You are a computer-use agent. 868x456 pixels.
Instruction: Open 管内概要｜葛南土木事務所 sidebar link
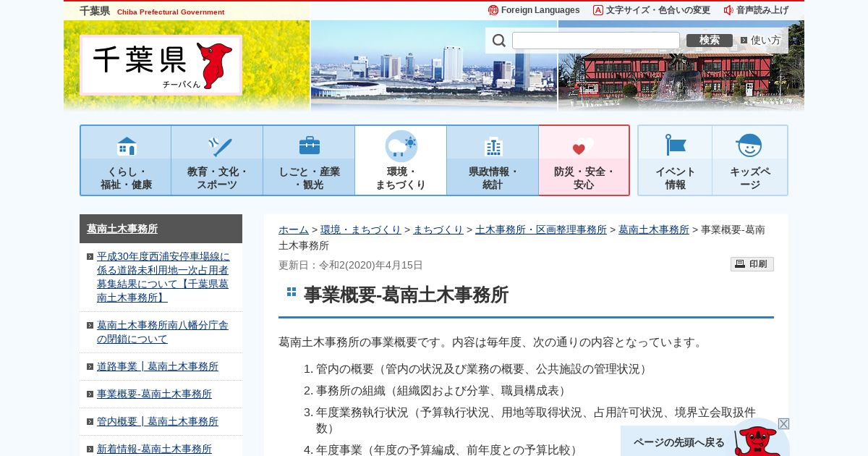click(x=158, y=422)
